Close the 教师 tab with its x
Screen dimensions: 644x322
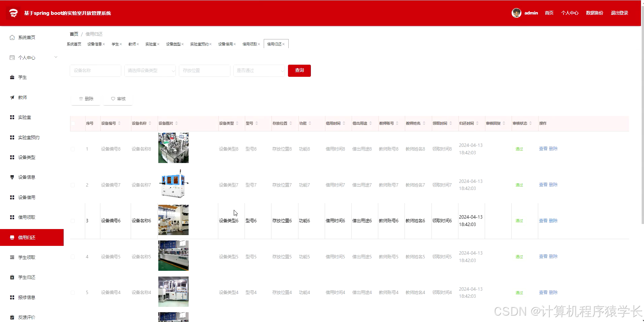pyautogui.click(x=138, y=44)
